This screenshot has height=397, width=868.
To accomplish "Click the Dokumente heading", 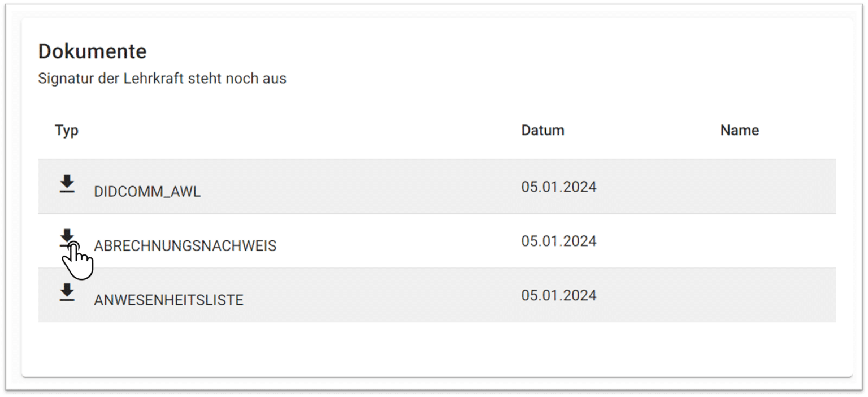I will (91, 51).
